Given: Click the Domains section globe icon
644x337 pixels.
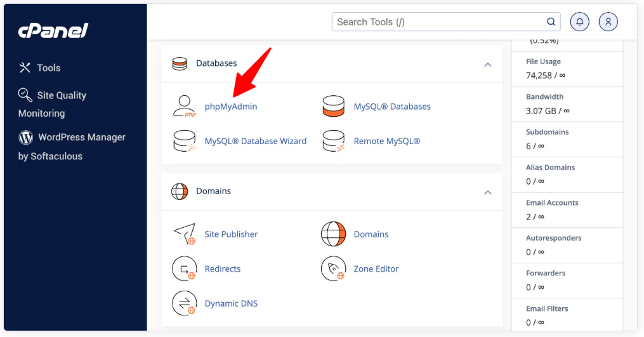Looking at the screenshot, I should tap(180, 192).
